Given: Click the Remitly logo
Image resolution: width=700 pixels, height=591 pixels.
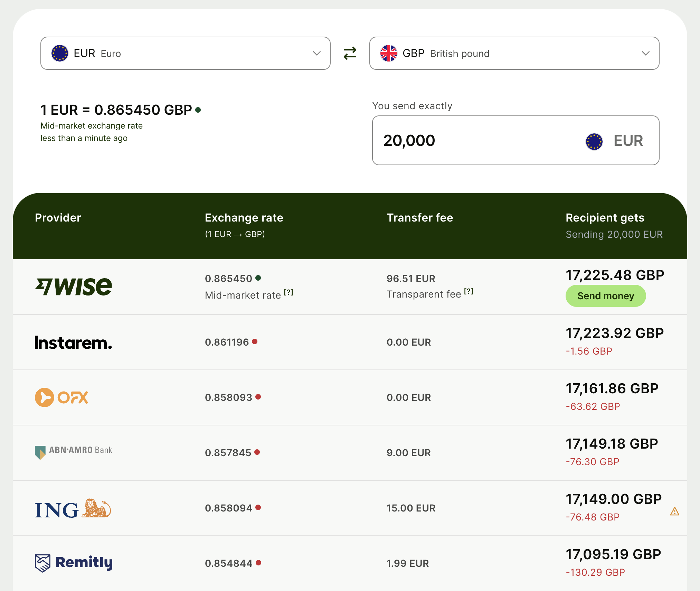Looking at the screenshot, I should [74, 563].
